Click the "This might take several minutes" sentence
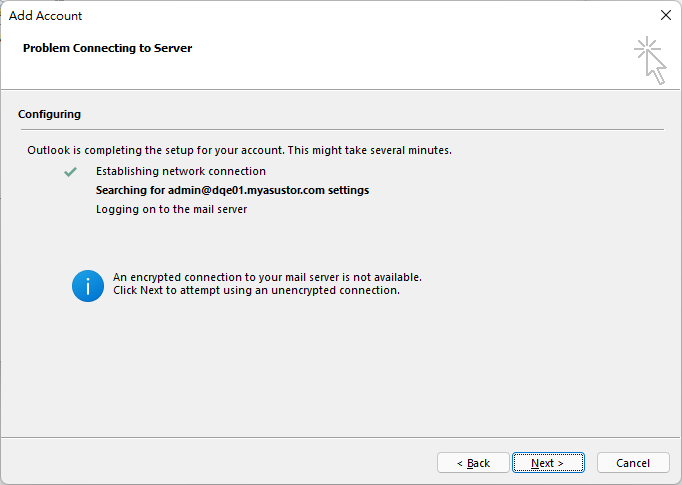 pyautogui.click(x=370, y=150)
